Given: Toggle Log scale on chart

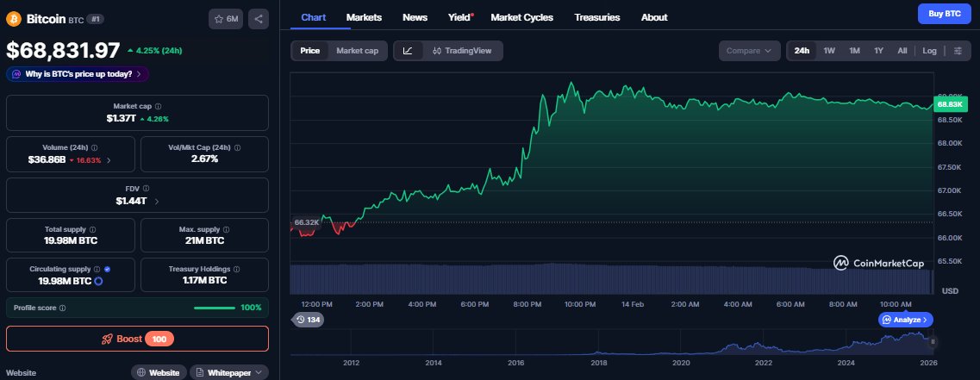Looking at the screenshot, I should (929, 51).
